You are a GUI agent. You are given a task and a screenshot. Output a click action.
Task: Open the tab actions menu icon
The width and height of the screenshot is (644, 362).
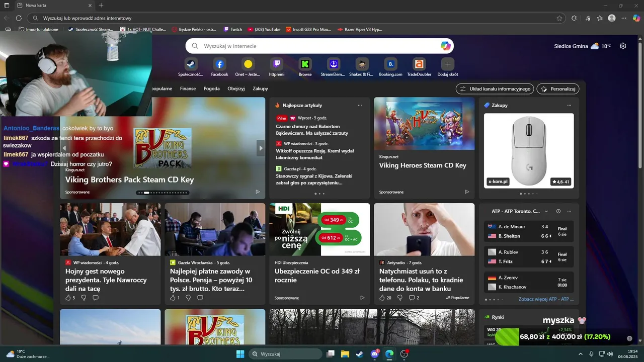point(7,5)
